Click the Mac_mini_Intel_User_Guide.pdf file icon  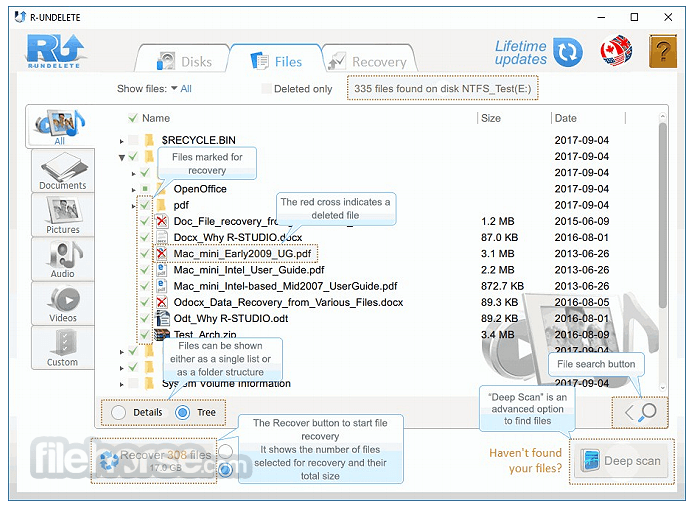point(162,270)
